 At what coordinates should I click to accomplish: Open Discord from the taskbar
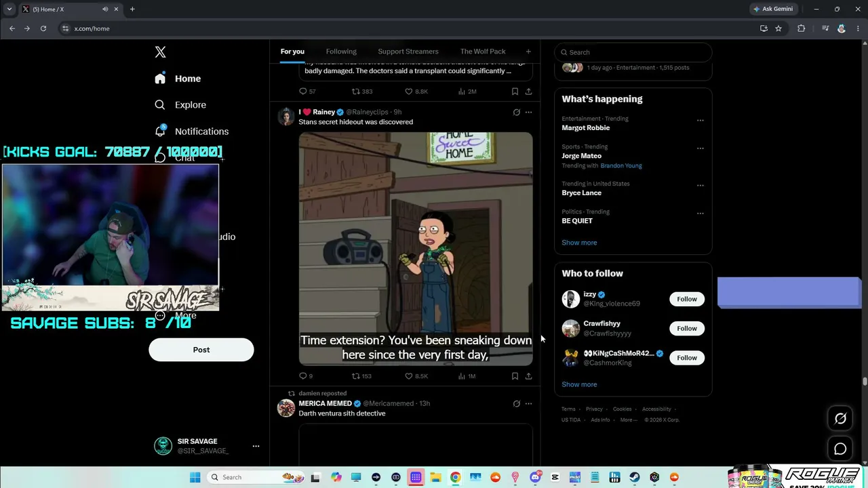535,477
